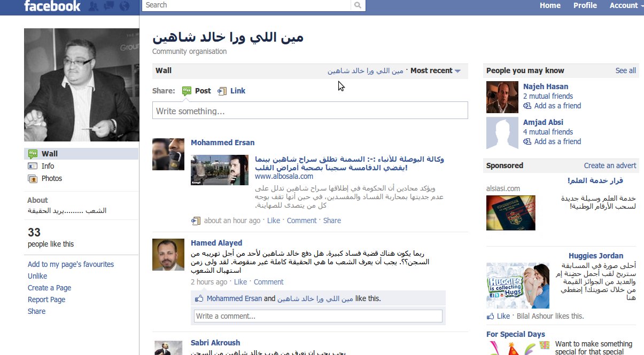Add Najeh Hasan as a friend
Screen dimensions: 644x355
553,106
